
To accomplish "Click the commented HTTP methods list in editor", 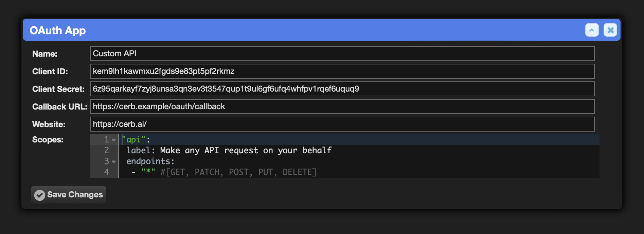I will coord(238,172).
